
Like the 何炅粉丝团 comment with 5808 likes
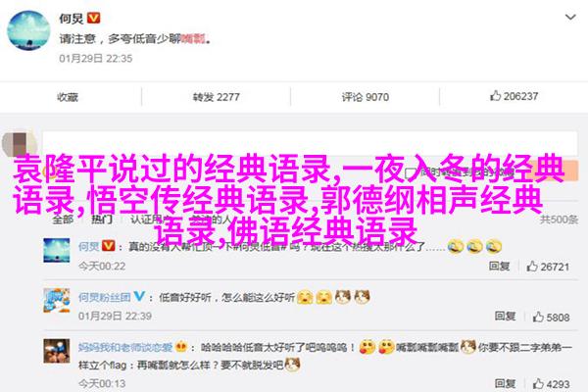[x=551, y=317]
